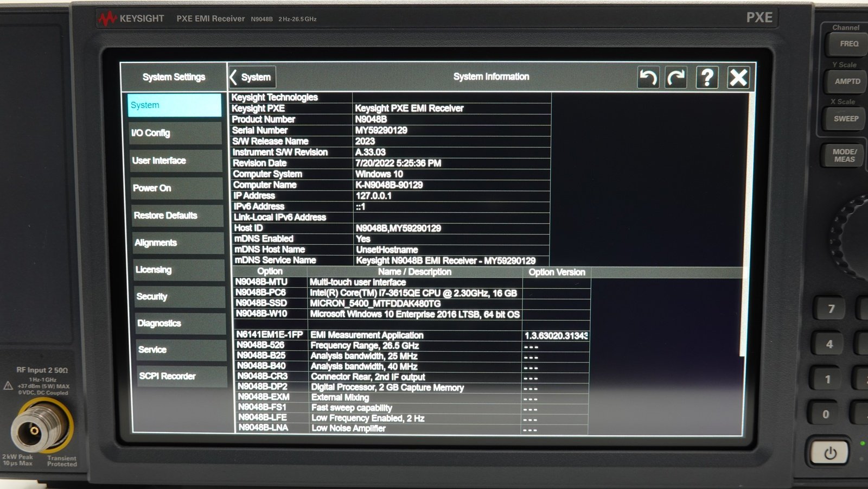Select the System tab in the sidebar
This screenshot has width=868, height=489.
(x=175, y=105)
